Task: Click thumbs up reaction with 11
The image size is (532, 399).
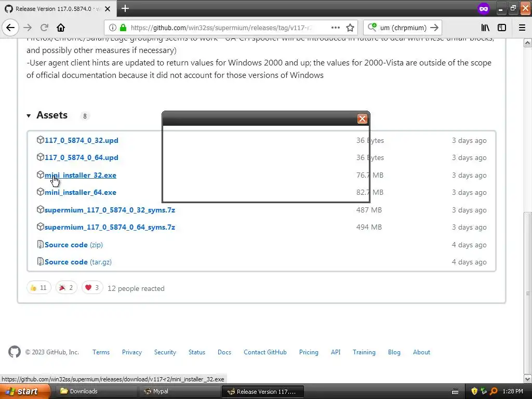Action: 39,288
